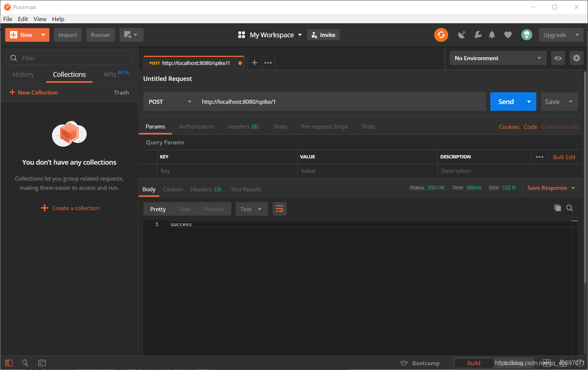This screenshot has width=588, height=370.
Task: Select the Preview response view
Action: coord(214,209)
